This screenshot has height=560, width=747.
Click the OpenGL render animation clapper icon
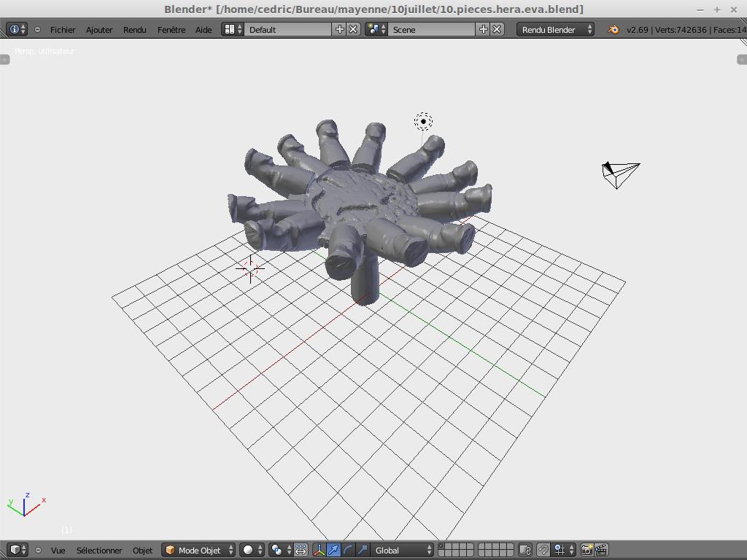[x=601, y=550]
